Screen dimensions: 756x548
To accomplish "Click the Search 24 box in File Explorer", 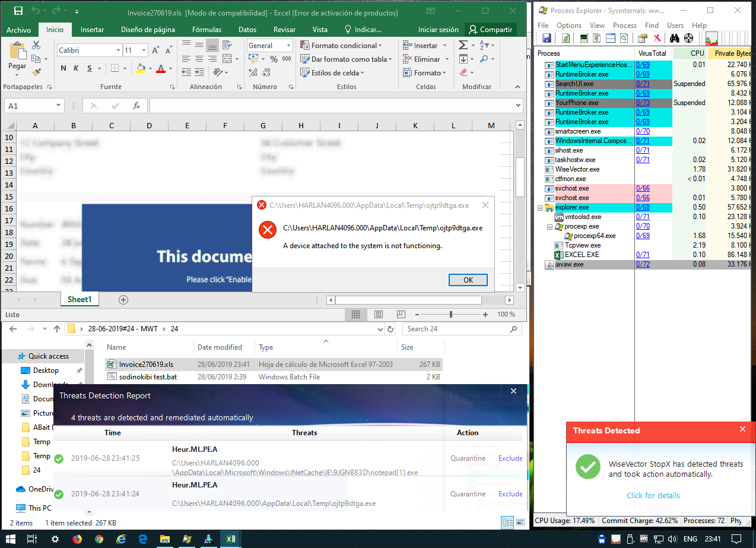I will click(x=462, y=328).
